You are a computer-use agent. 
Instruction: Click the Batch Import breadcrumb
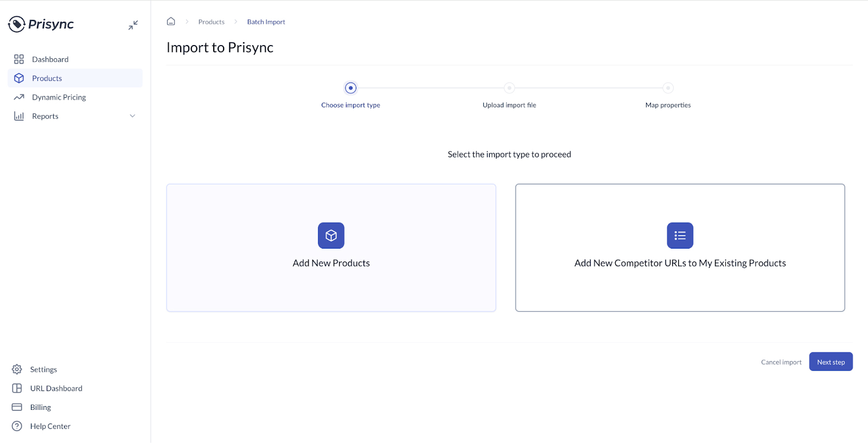pos(266,22)
